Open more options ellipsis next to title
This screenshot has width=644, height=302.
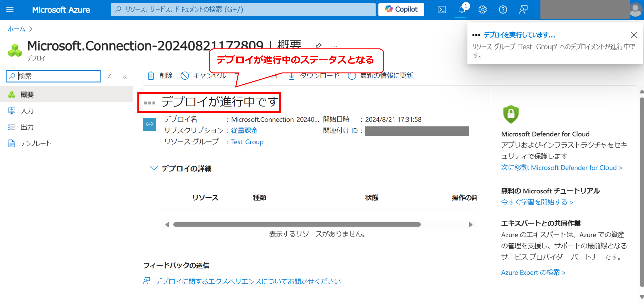(334, 46)
